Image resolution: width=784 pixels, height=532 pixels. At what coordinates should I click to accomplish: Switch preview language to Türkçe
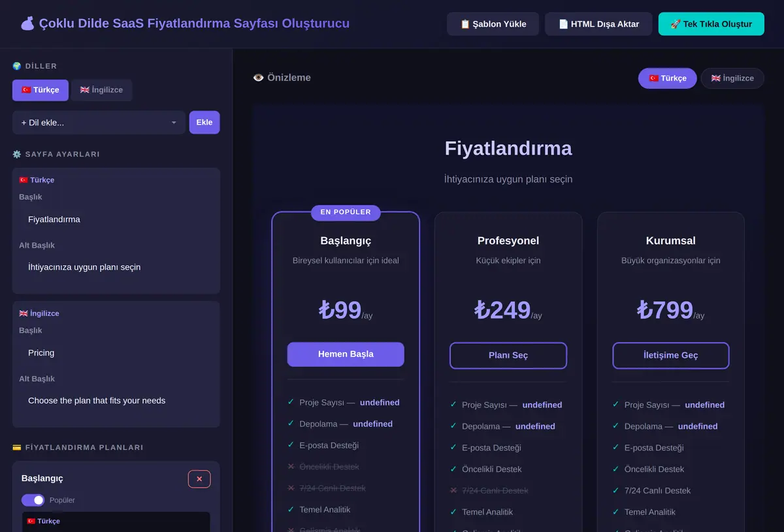pyautogui.click(x=667, y=78)
